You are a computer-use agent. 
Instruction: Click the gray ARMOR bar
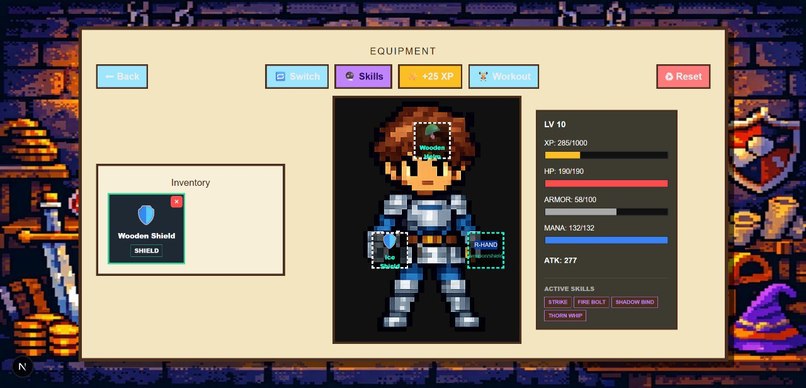[606, 212]
